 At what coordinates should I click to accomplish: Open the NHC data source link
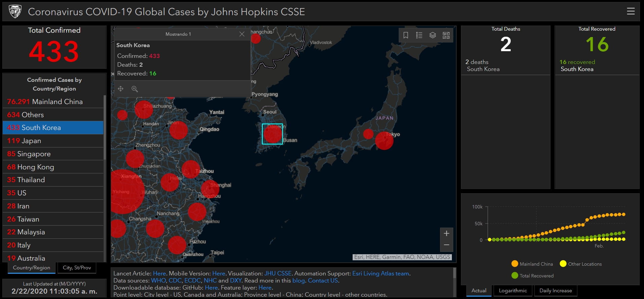click(210, 280)
